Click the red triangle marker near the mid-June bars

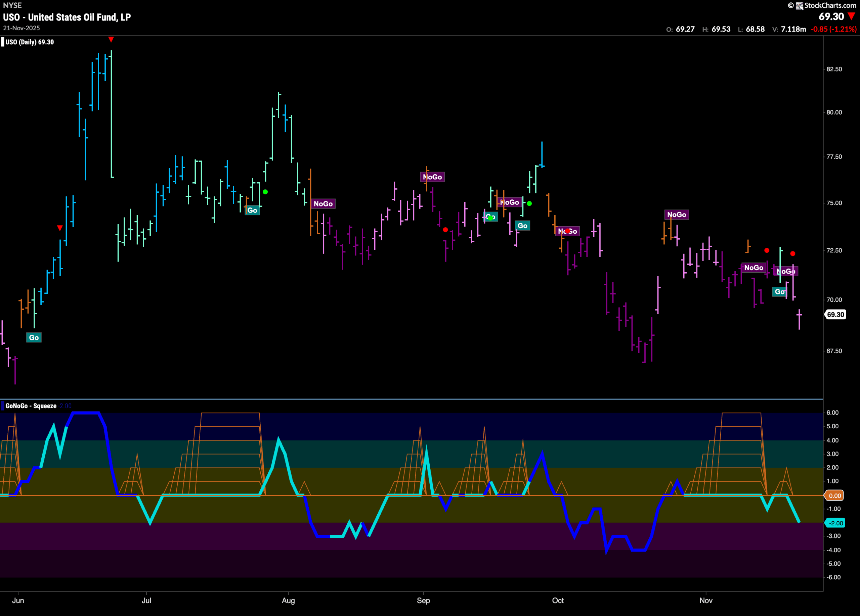click(x=60, y=228)
